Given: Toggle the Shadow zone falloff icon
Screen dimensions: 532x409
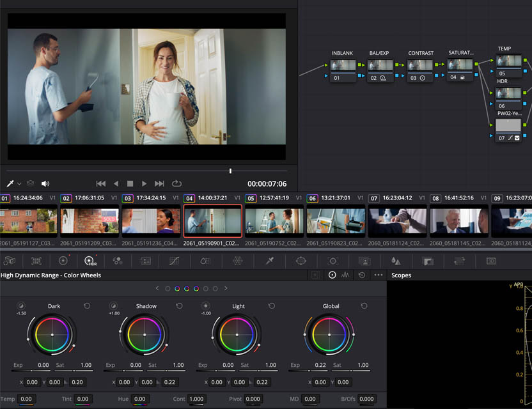Looking at the screenshot, I should point(113,306).
